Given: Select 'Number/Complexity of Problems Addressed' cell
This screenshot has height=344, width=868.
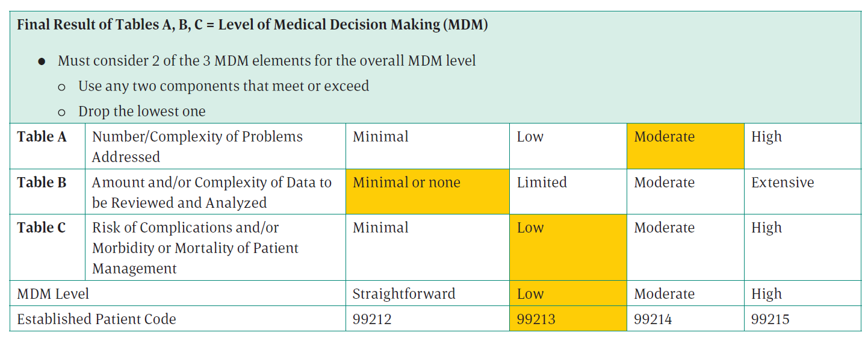Looking at the screenshot, I should click(215, 146).
